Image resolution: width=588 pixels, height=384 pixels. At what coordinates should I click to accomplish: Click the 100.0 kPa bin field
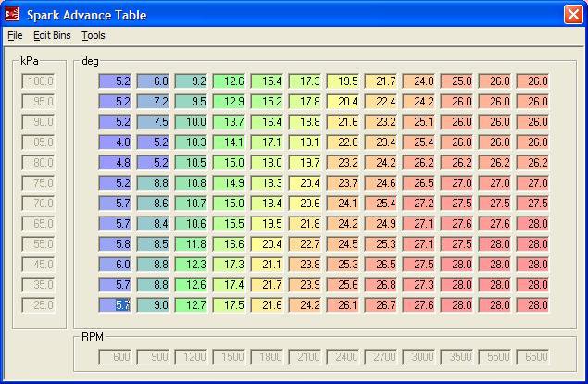pos(38,81)
